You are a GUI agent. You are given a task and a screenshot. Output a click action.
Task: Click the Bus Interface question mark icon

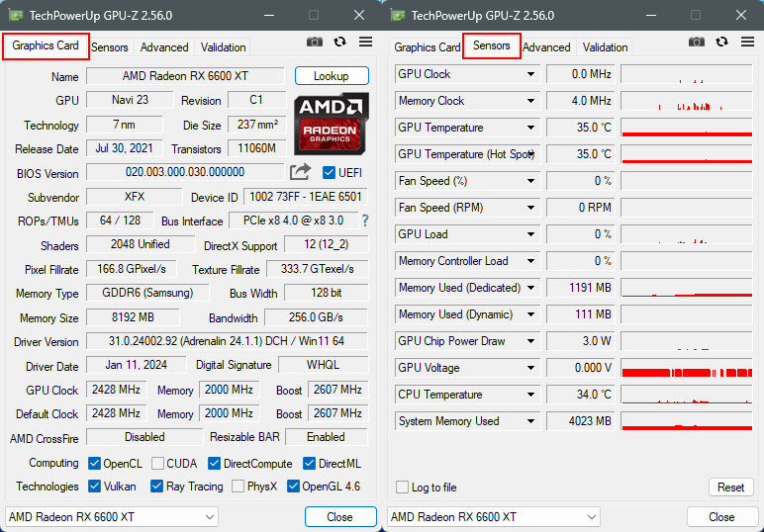(x=365, y=221)
